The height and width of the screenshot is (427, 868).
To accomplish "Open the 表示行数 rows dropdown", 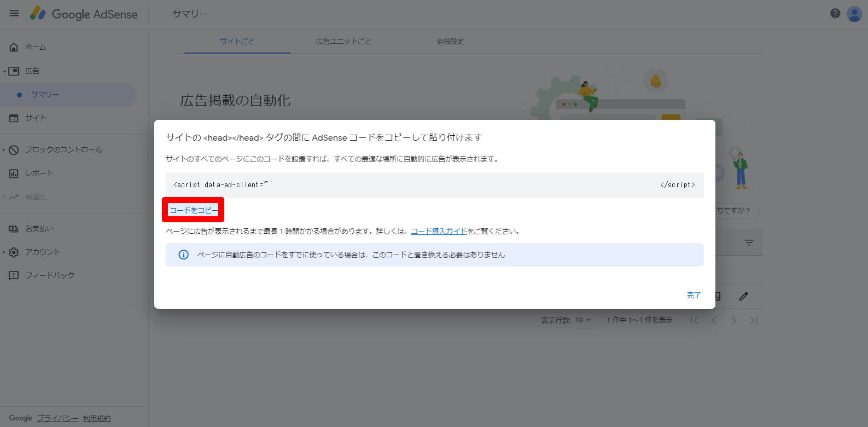I will (582, 320).
